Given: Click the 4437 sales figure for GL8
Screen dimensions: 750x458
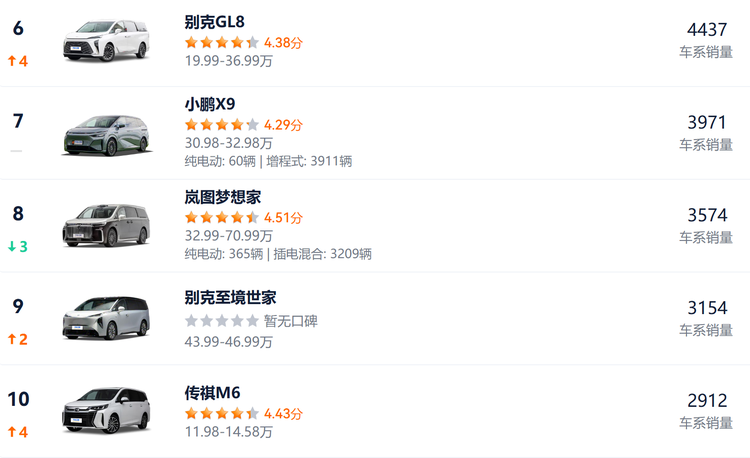Looking at the screenshot, I should click(x=707, y=30).
